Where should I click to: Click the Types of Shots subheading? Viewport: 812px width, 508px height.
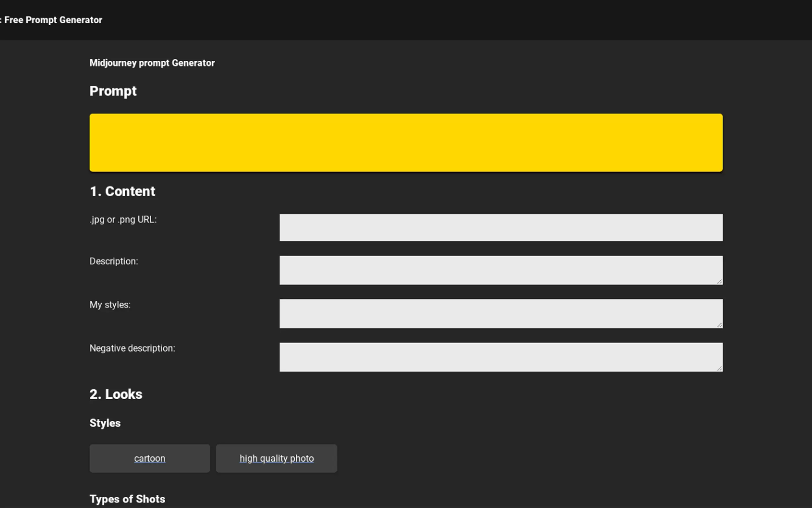point(127,499)
